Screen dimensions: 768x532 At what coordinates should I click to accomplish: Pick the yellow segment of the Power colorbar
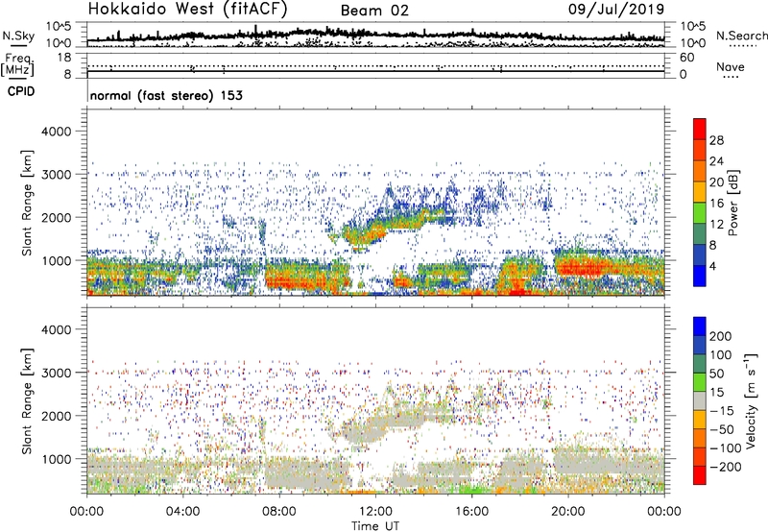click(700, 192)
